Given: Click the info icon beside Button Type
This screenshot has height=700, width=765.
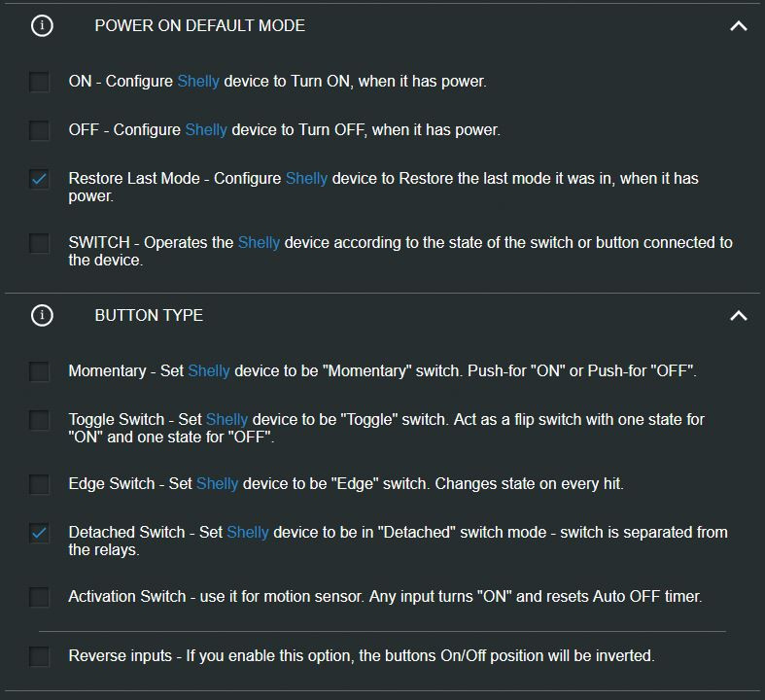Looking at the screenshot, I should pyautogui.click(x=42, y=316).
